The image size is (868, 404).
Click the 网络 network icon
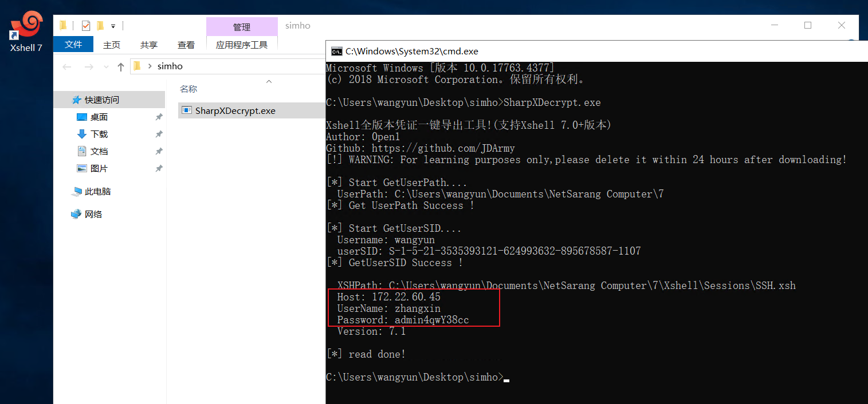click(76, 214)
